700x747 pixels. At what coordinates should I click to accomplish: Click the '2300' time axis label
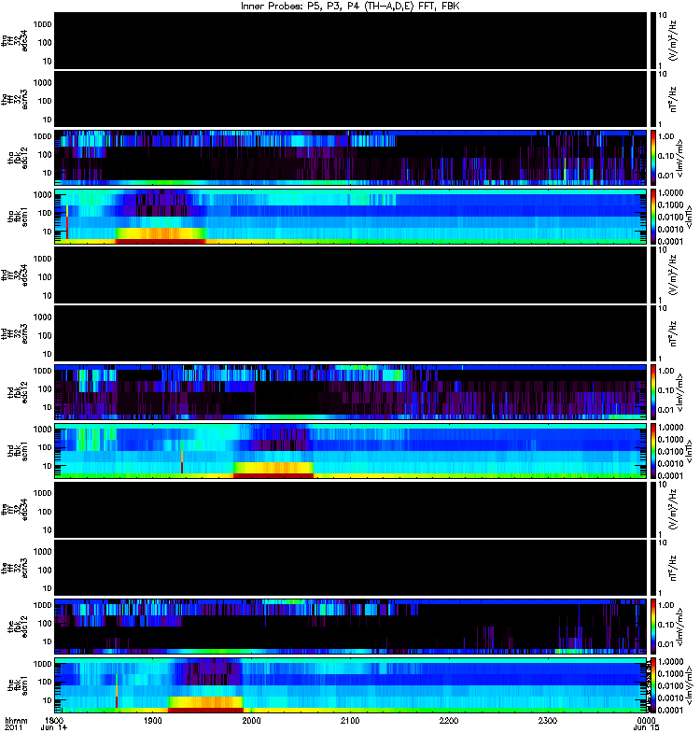point(548,721)
